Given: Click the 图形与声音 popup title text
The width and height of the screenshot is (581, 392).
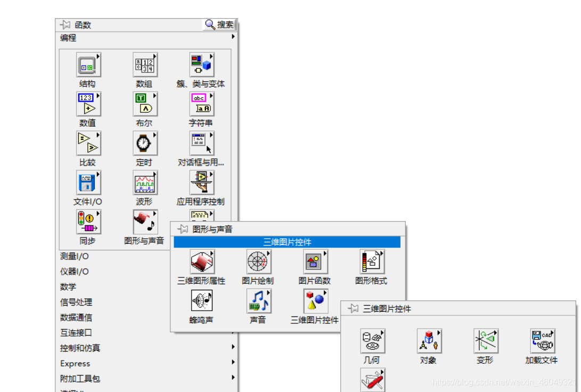Looking at the screenshot, I should (x=212, y=230).
